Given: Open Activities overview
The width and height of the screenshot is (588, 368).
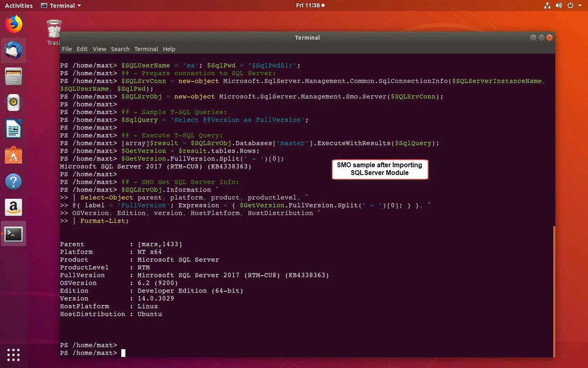Looking at the screenshot, I should (18, 5).
